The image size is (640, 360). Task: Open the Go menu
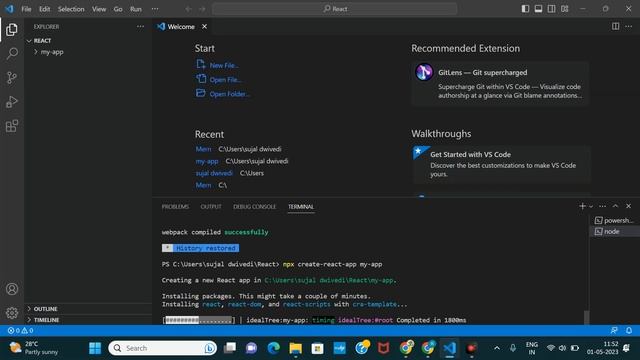(x=118, y=9)
